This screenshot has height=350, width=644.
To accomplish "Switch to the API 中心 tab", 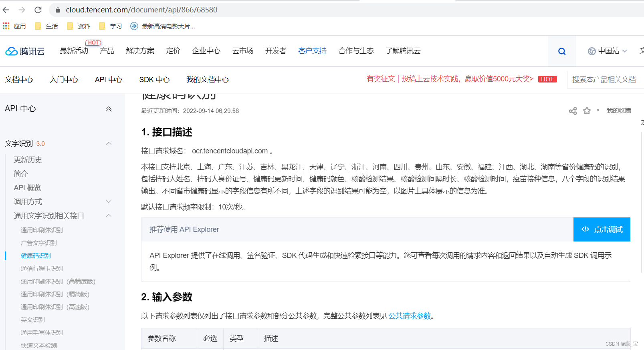I will 109,80.
